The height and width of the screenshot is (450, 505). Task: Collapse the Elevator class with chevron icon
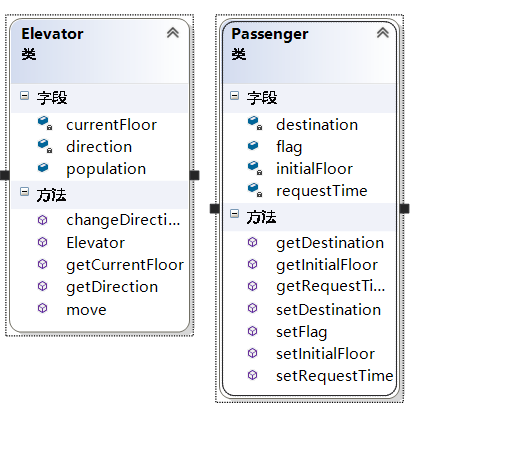[173, 33]
